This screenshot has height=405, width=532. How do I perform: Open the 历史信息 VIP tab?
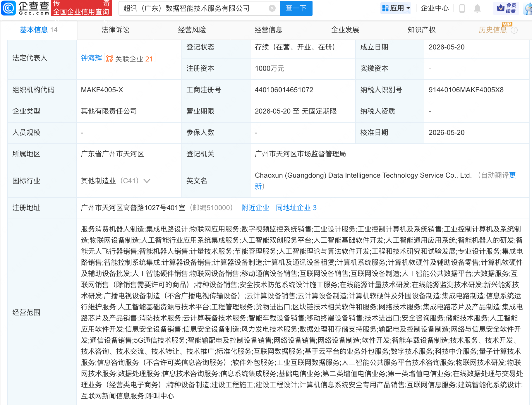[x=493, y=30]
